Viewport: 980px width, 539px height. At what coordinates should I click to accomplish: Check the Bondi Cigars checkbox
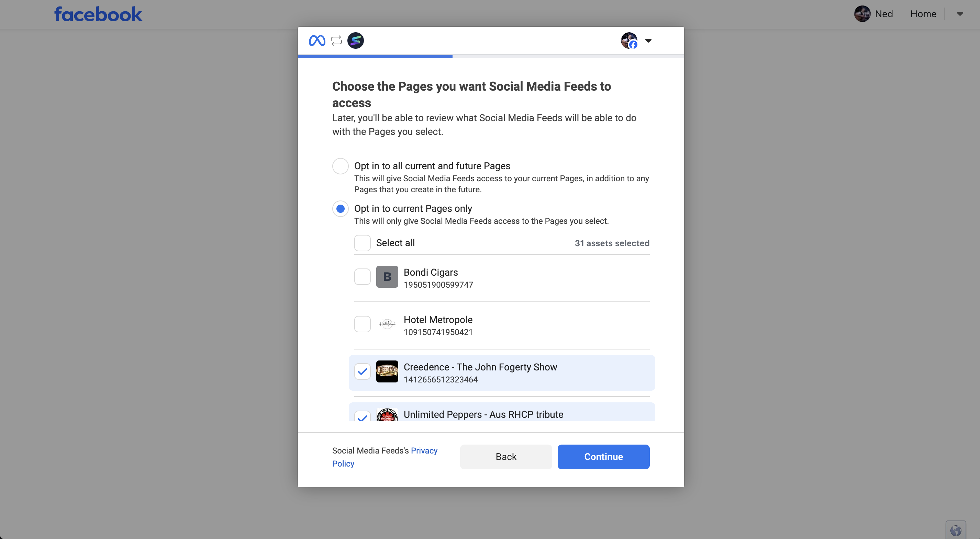pos(362,277)
